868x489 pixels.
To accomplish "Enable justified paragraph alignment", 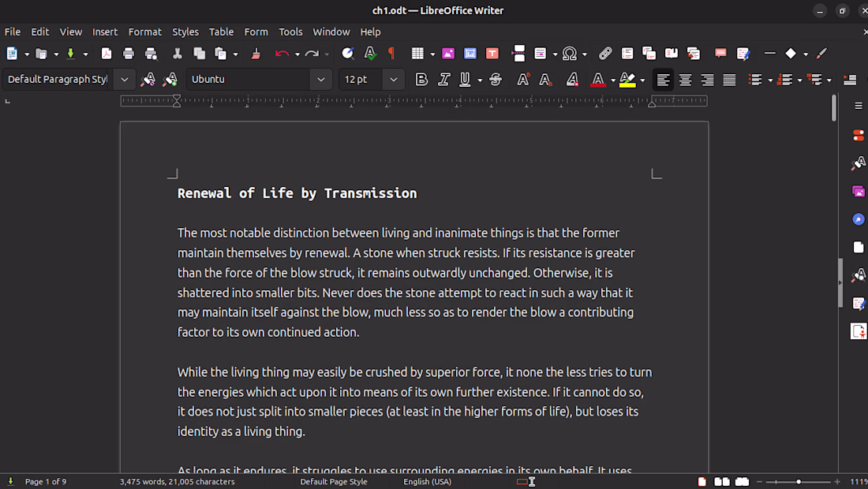I will coord(729,80).
